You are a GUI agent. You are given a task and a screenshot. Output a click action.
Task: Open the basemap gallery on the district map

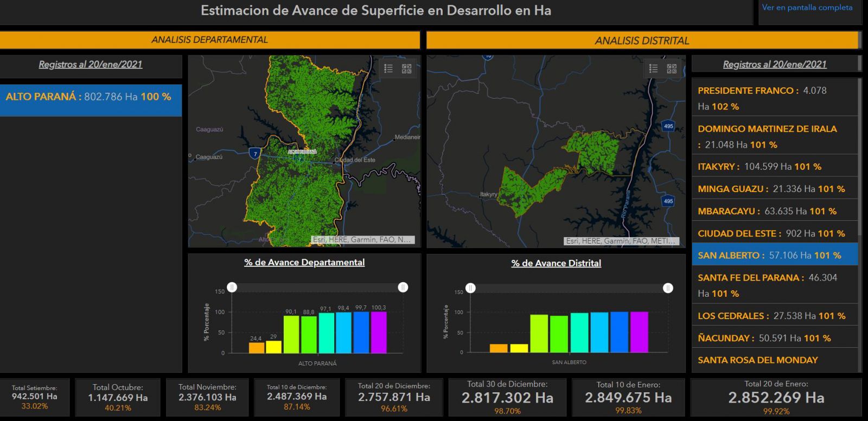tap(672, 68)
